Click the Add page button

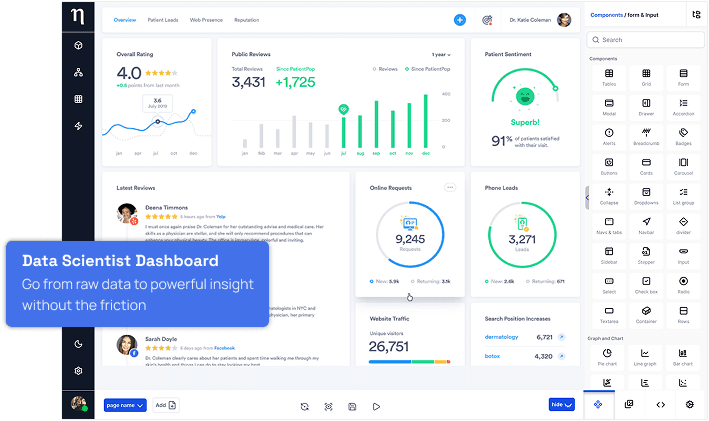click(x=166, y=405)
